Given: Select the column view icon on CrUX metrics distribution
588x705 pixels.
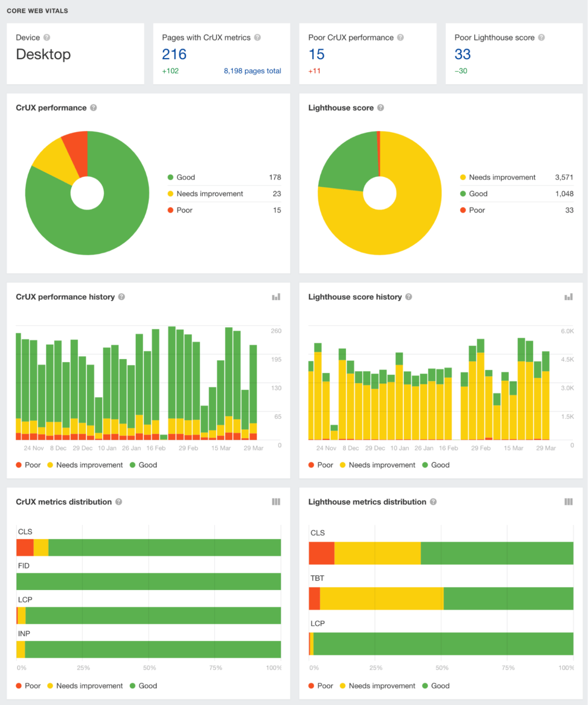Looking at the screenshot, I should pyautogui.click(x=276, y=502).
